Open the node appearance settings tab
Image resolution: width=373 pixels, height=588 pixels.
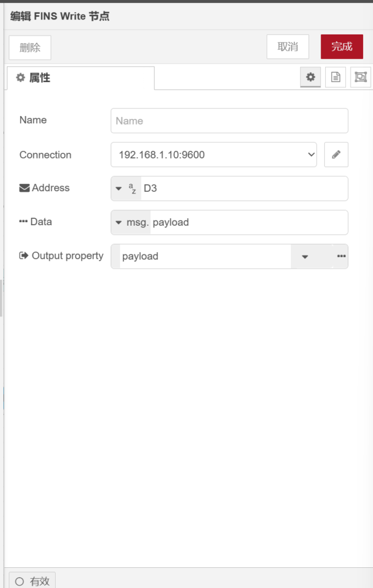360,78
